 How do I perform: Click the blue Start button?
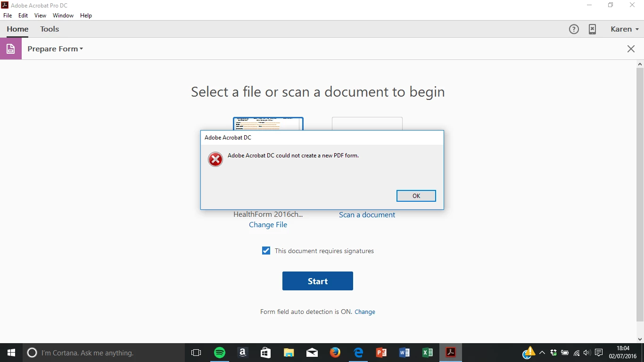click(318, 281)
